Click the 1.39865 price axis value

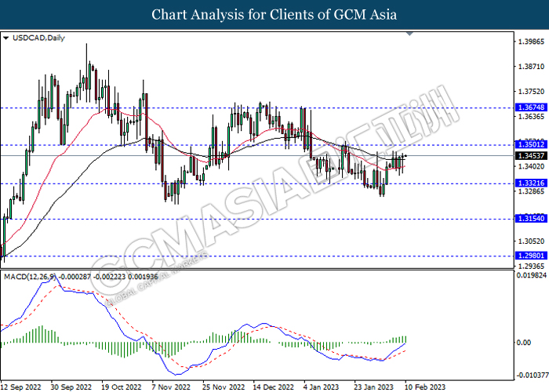click(531, 42)
